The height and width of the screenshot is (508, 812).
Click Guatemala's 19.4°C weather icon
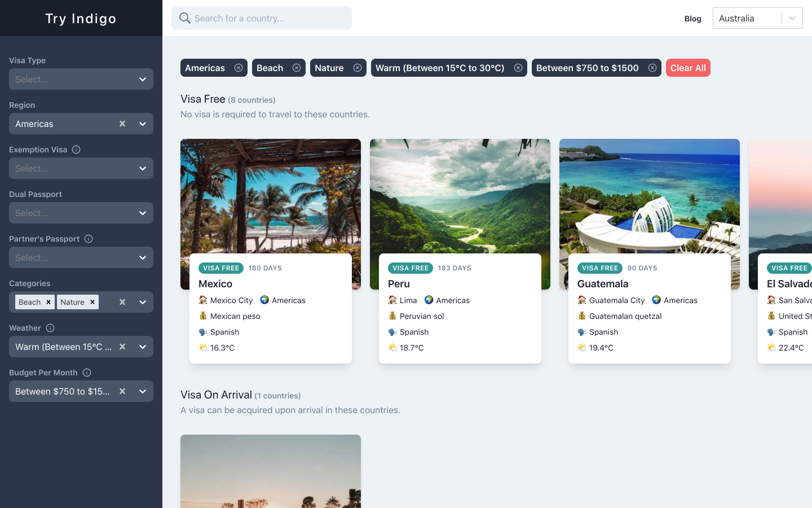click(x=582, y=347)
